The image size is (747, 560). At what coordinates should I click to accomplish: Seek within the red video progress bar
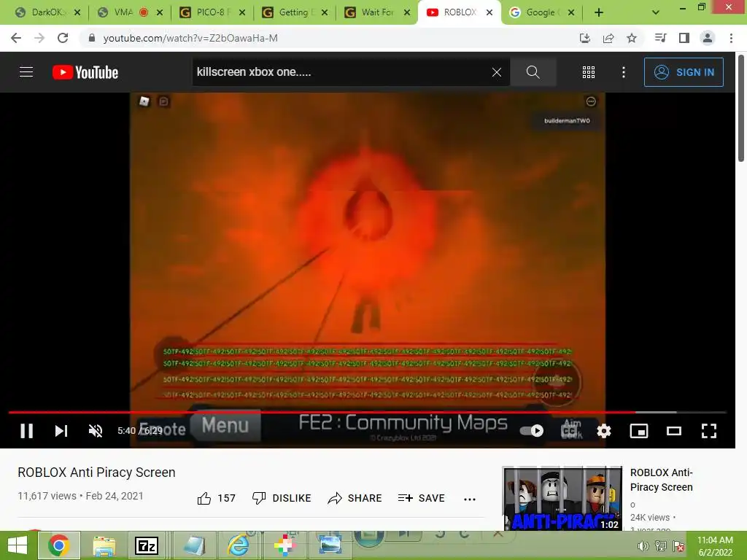(367, 412)
